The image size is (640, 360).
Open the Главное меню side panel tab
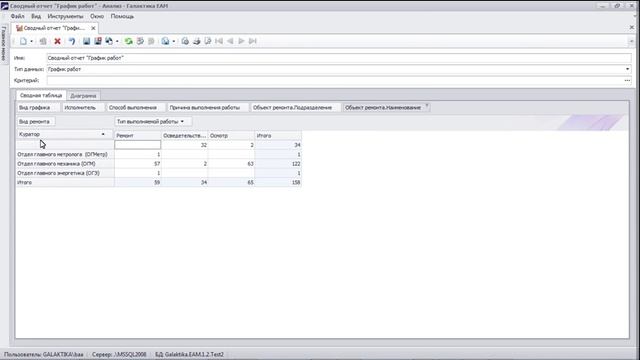coord(4,44)
